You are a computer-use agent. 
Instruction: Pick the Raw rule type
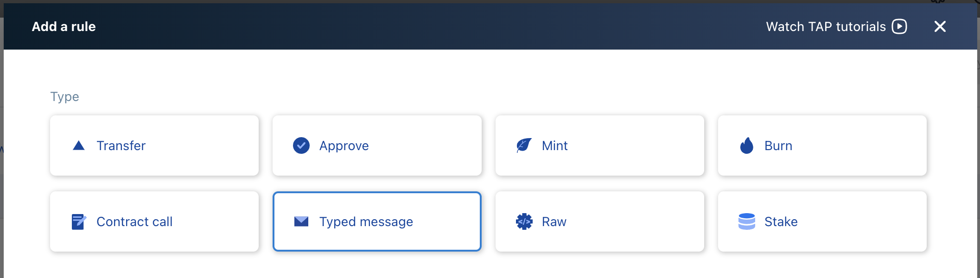[x=600, y=221]
